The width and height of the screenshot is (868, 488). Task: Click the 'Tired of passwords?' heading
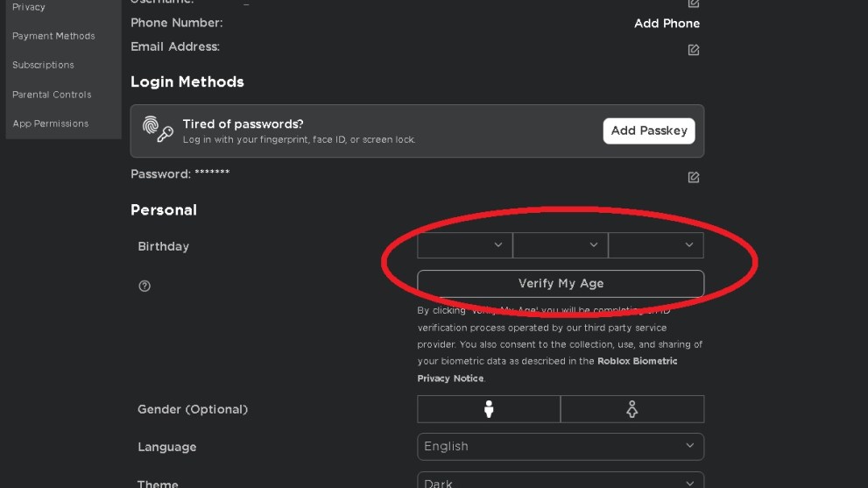243,124
